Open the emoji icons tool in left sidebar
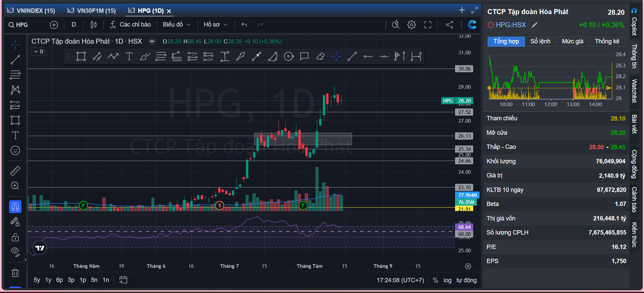The image size is (644, 293). tap(15, 151)
